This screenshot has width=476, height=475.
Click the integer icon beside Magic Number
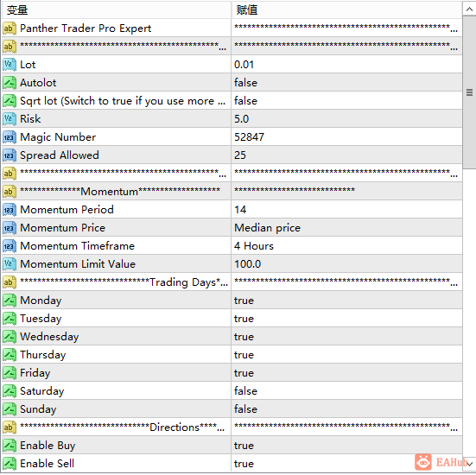point(10,137)
